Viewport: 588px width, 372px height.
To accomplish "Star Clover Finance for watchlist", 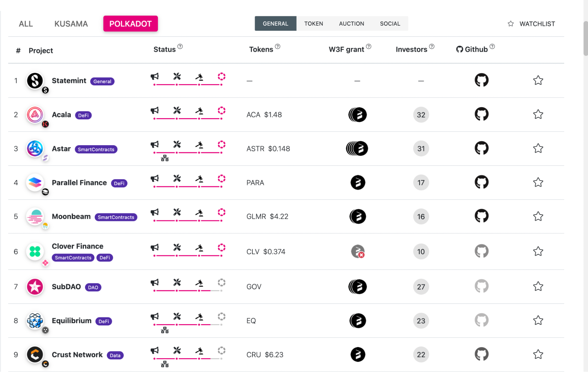I will point(538,251).
